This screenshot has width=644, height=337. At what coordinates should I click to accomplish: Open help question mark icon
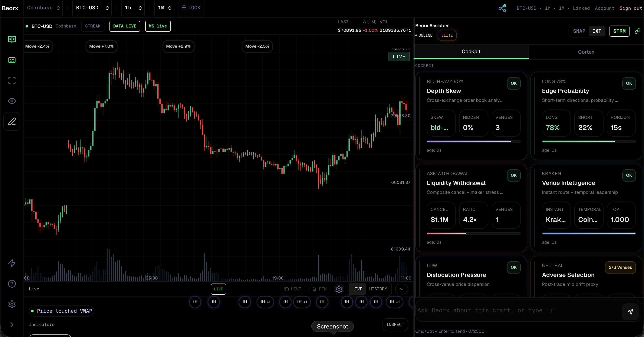pyautogui.click(x=12, y=284)
